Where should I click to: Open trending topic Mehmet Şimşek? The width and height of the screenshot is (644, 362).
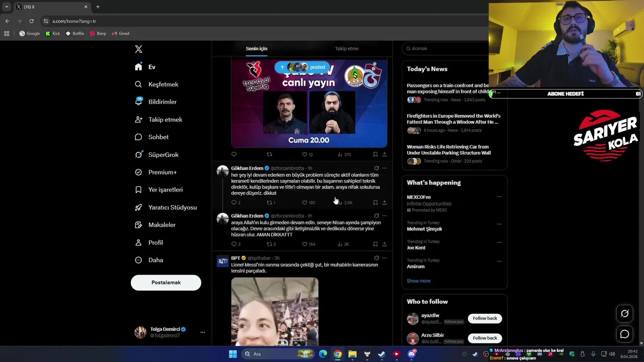pos(425,229)
